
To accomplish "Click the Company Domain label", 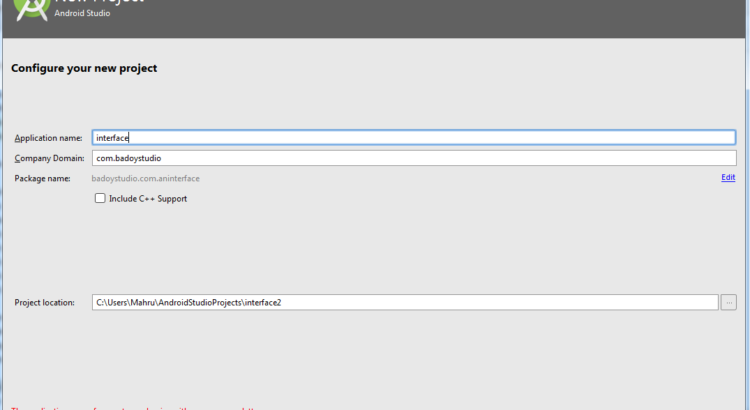I will tap(46, 158).
